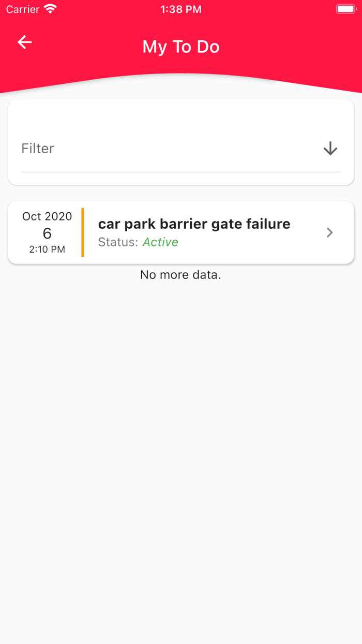Viewport: 362px width, 644px height.
Task: Click the day number 6 on the task
Action: [47, 233]
